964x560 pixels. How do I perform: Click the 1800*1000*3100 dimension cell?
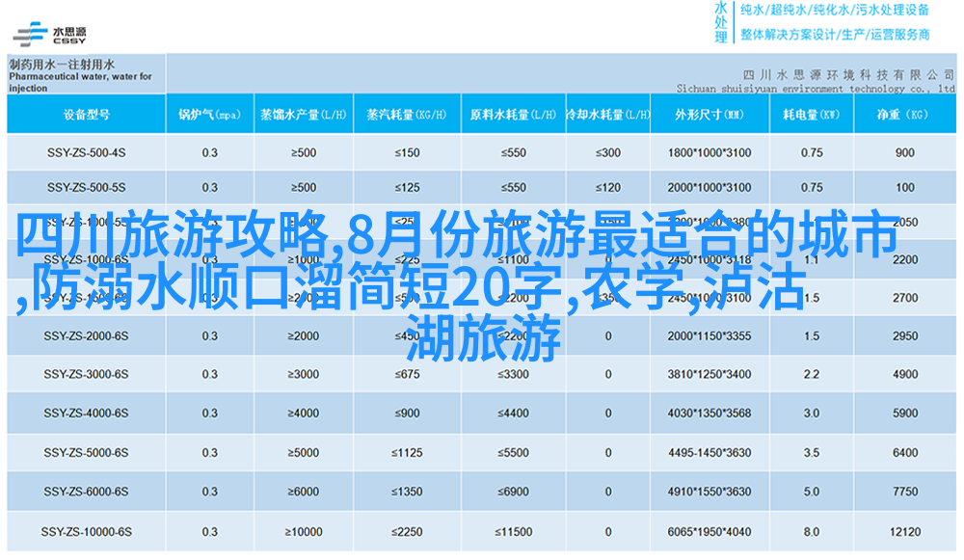coord(709,152)
